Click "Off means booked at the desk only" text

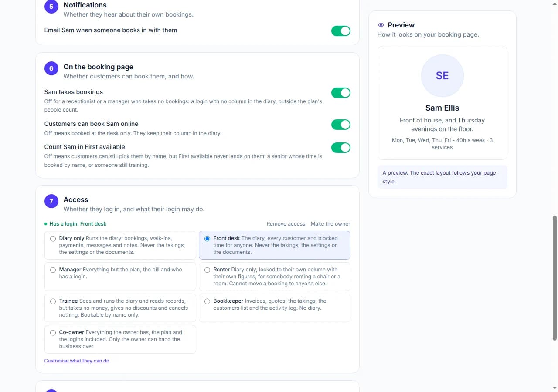point(133,133)
